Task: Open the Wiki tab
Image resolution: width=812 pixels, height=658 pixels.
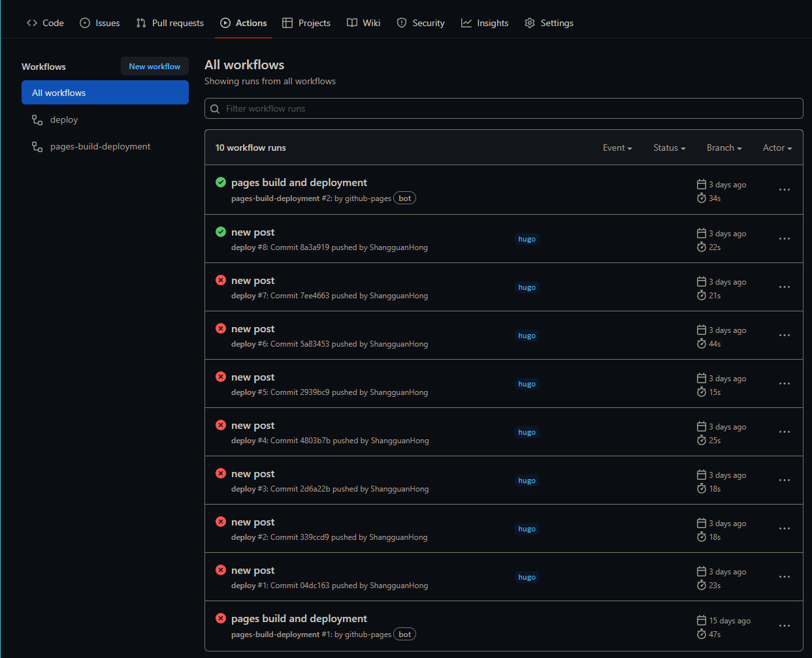Action: point(364,23)
